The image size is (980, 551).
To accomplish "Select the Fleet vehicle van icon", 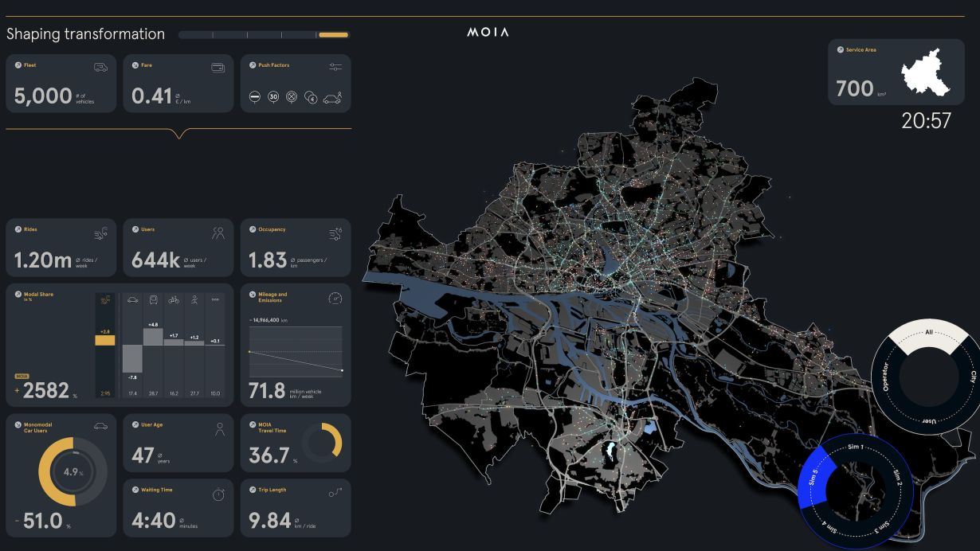I will pos(97,65).
